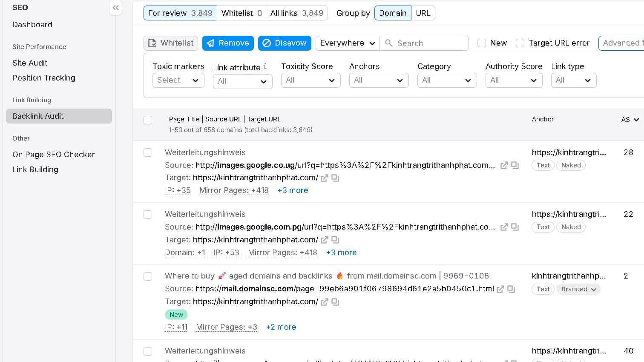Open the first backlink's external link icon

pyautogui.click(x=504, y=165)
